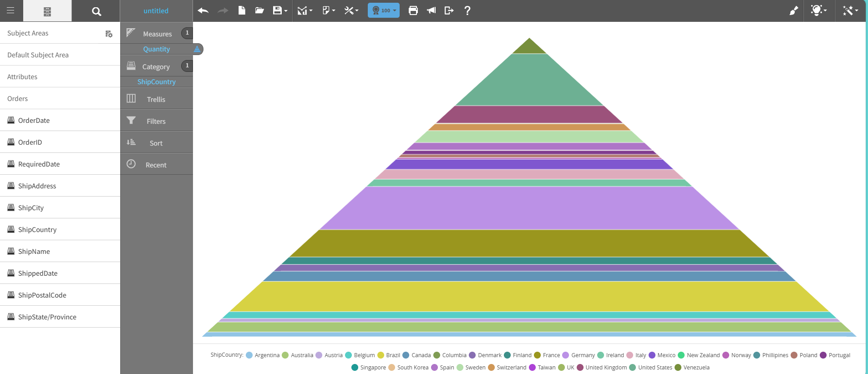This screenshot has width=868, height=374.
Task: Open the untitled project tab
Action: (x=156, y=11)
